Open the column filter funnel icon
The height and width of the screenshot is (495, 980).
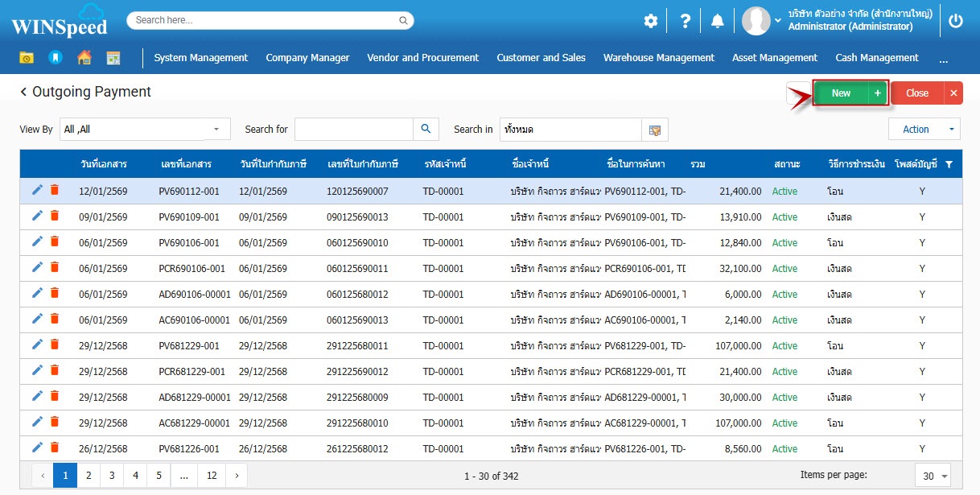point(949,164)
